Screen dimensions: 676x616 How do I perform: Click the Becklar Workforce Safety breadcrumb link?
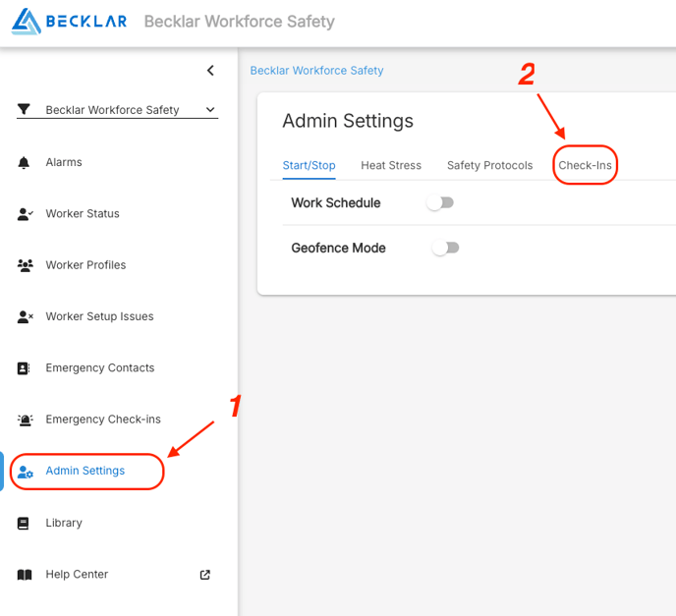pos(316,71)
